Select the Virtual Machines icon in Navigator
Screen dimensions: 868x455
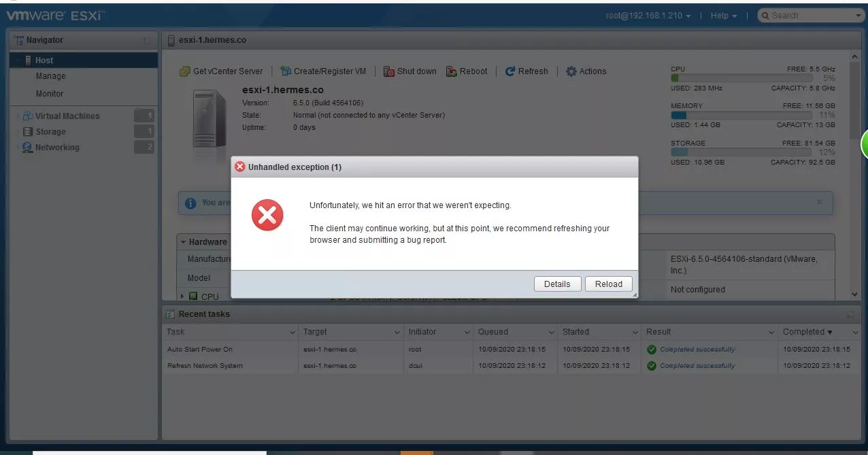pos(28,116)
